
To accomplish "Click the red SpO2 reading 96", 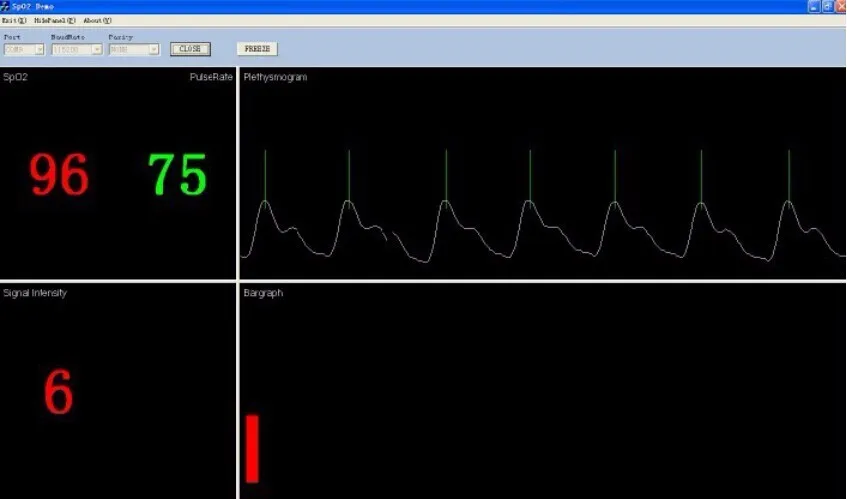I will (x=59, y=176).
